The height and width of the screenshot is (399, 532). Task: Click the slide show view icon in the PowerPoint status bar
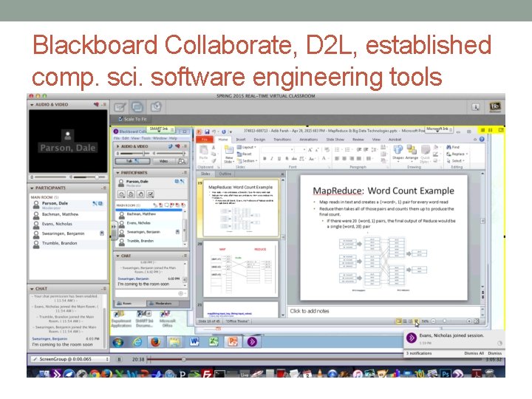[416, 321]
